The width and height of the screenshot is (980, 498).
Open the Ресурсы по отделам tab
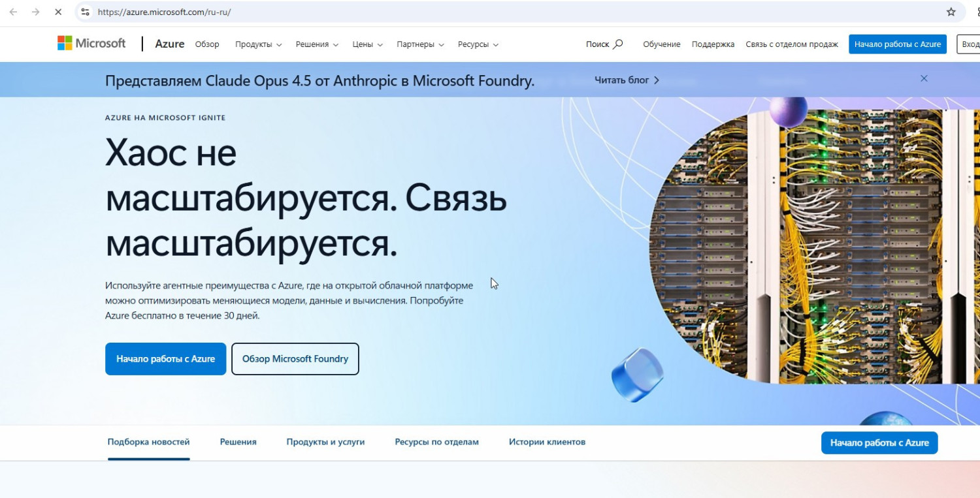436,442
